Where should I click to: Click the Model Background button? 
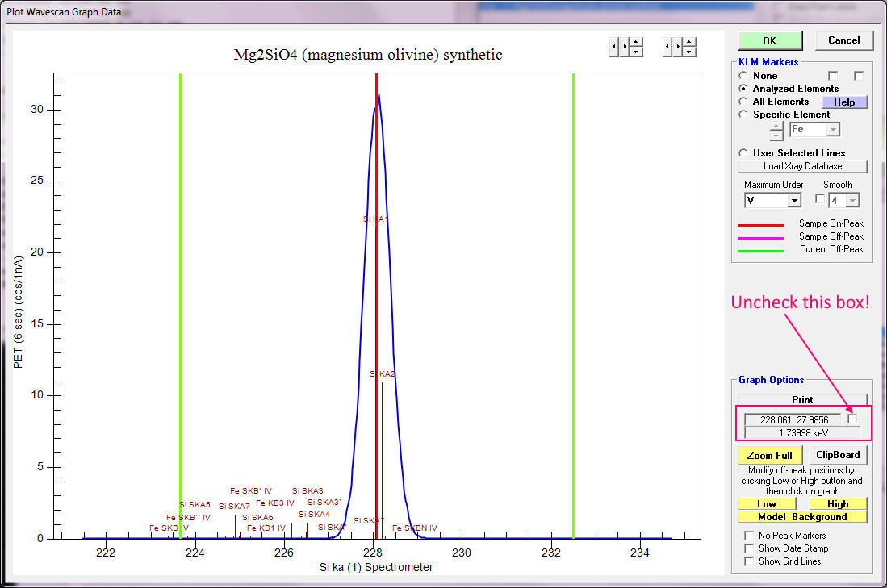click(802, 517)
